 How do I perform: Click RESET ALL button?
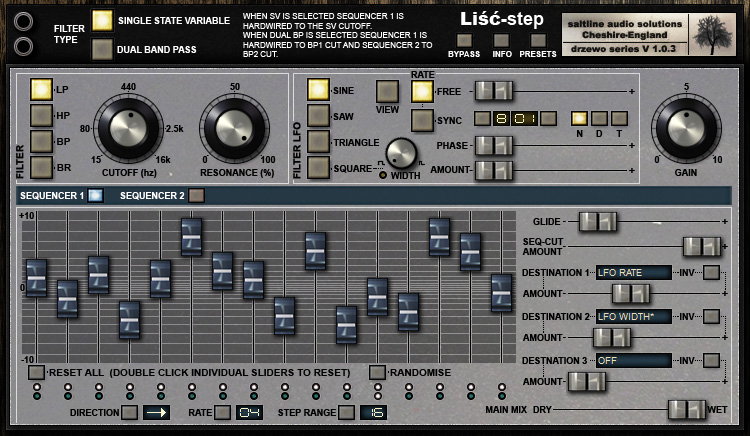tap(36, 372)
